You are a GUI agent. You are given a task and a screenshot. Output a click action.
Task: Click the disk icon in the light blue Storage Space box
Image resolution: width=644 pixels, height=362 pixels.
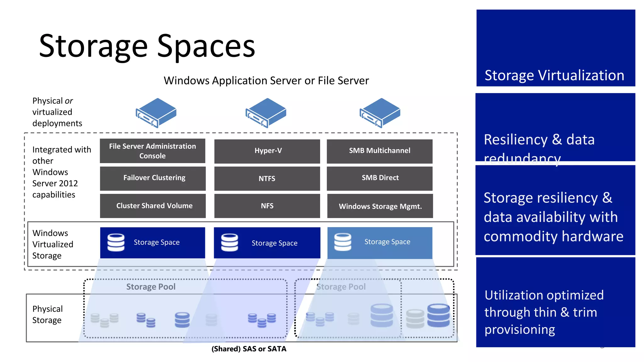343,242
